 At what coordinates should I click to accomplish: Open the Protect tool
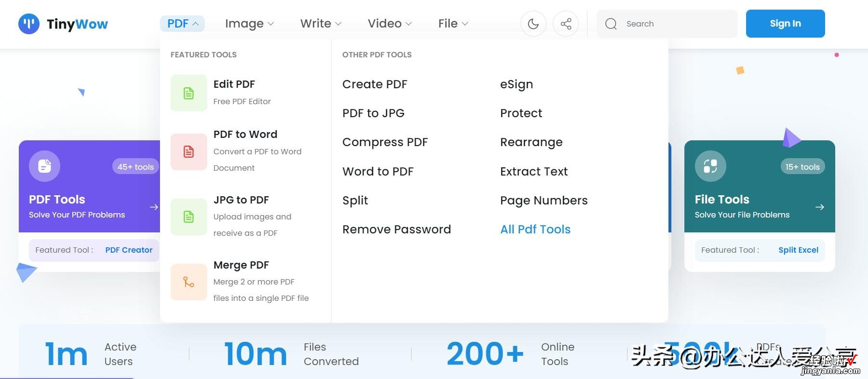(x=521, y=113)
